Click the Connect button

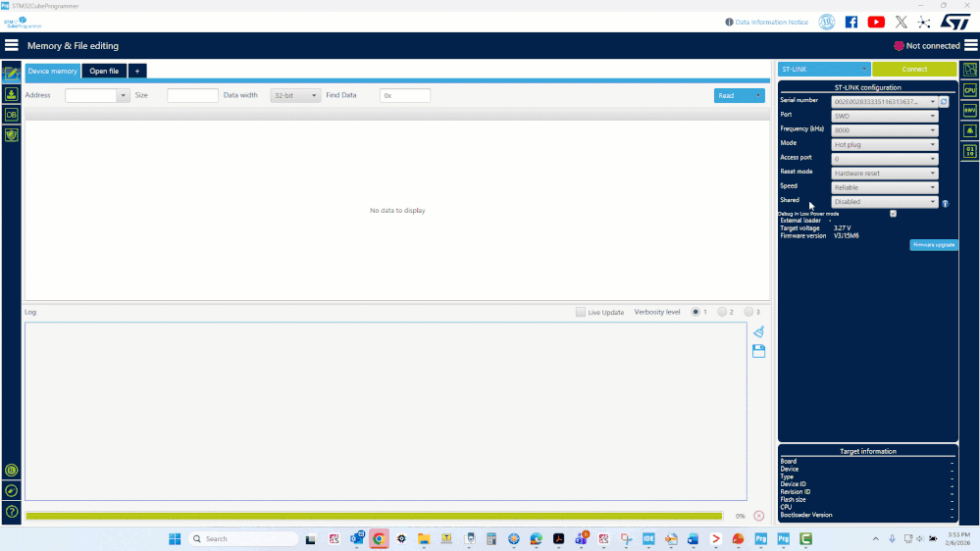(x=914, y=70)
